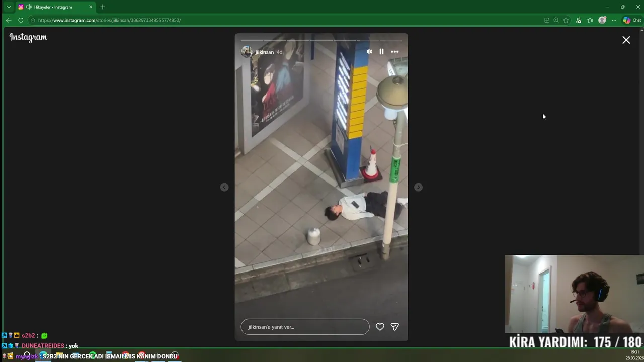Share the story via the paper plane icon
This screenshot has width=644, height=362.
click(x=395, y=327)
